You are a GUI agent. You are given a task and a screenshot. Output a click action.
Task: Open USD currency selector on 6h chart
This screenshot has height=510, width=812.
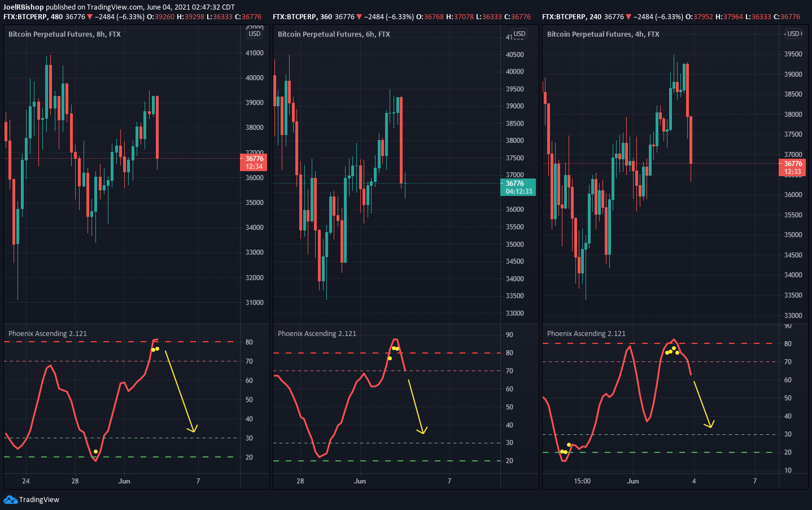click(519, 34)
